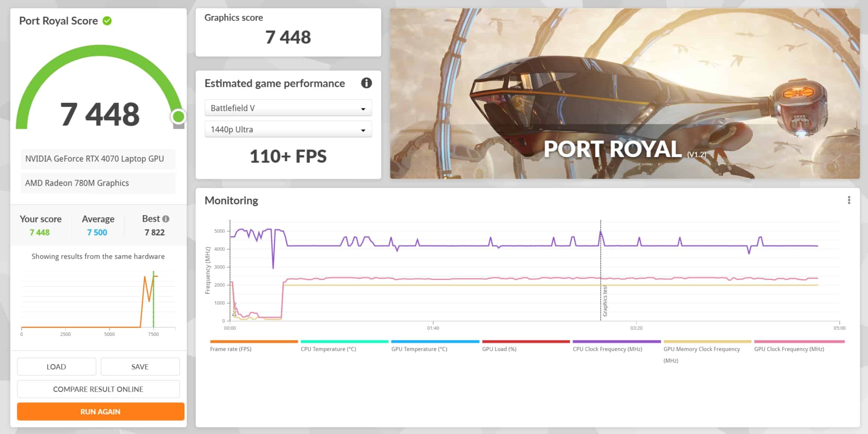Screen dimensions: 868x434
Task: Click COMPARE RESULT ONLINE
Action: 98,389
